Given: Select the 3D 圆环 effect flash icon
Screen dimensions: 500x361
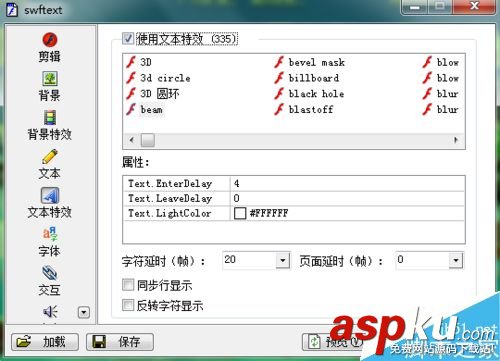Looking at the screenshot, I should click(131, 94).
